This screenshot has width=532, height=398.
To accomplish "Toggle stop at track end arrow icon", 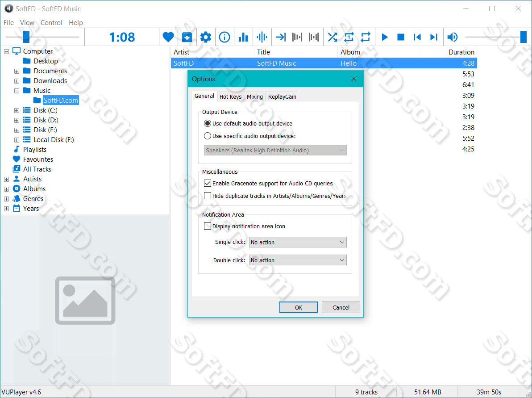I will point(281,37).
